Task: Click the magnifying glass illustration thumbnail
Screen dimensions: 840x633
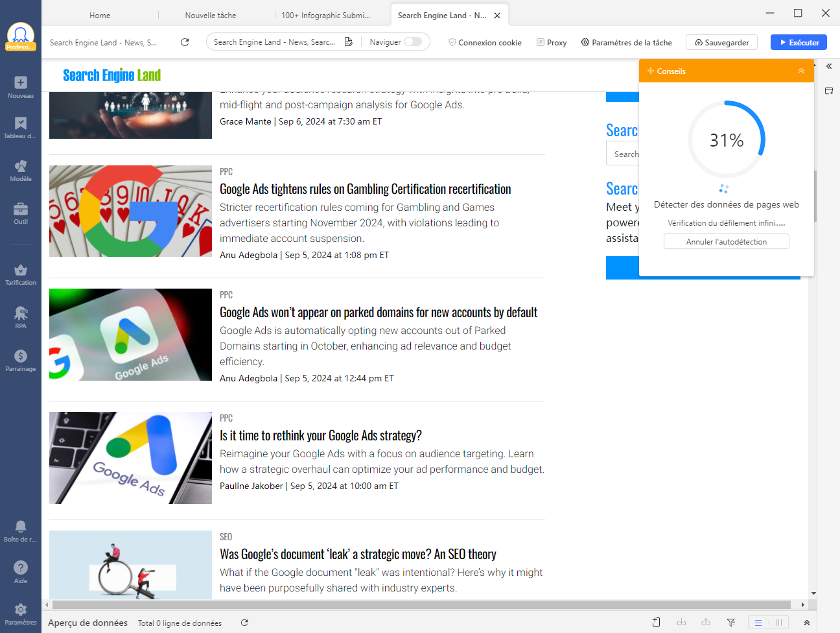Action: pos(130,564)
